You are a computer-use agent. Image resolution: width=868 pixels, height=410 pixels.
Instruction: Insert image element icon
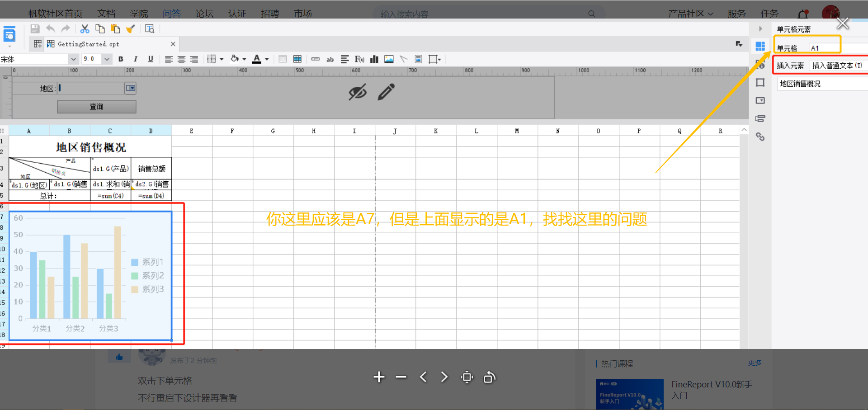[389, 59]
